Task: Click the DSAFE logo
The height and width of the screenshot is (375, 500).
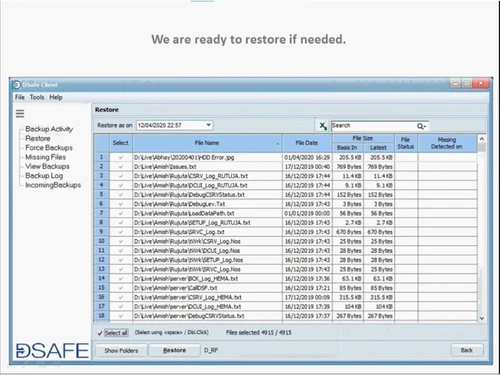Action: pos(52,351)
